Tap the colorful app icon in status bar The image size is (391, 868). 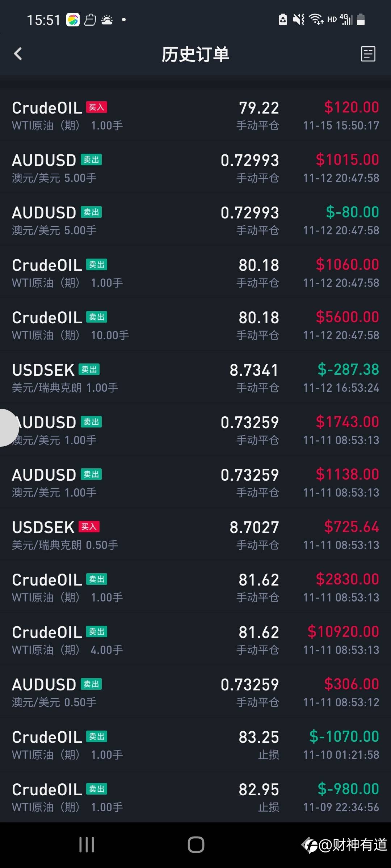click(x=73, y=20)
